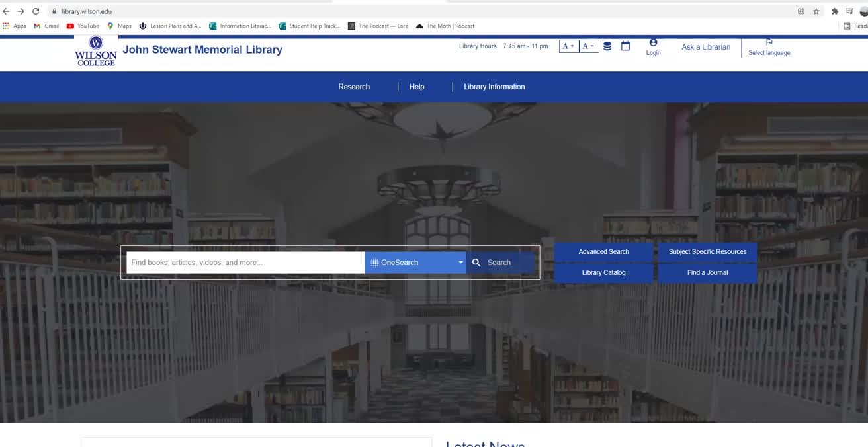Viewport: 868px width, 447px height.
Task: Open the databases stack icon
Action: pyautogui.click(x=607, y=46)
